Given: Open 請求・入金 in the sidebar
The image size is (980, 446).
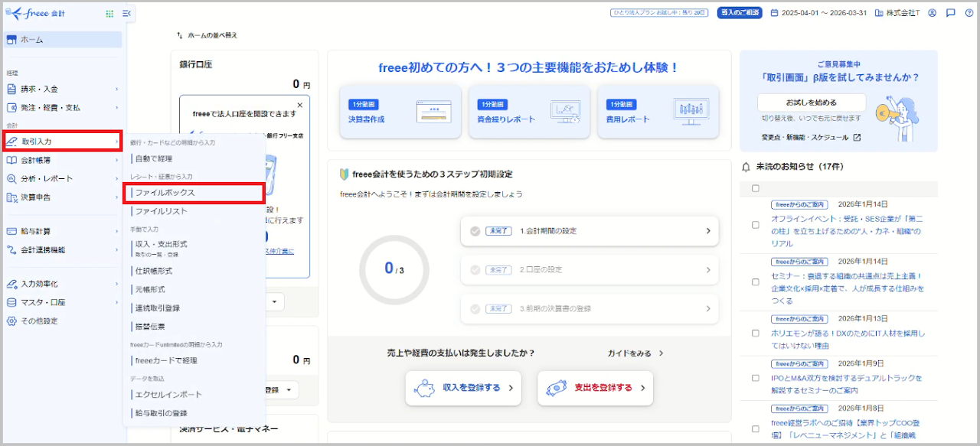Looking at the screenshot, I should 63,89.
